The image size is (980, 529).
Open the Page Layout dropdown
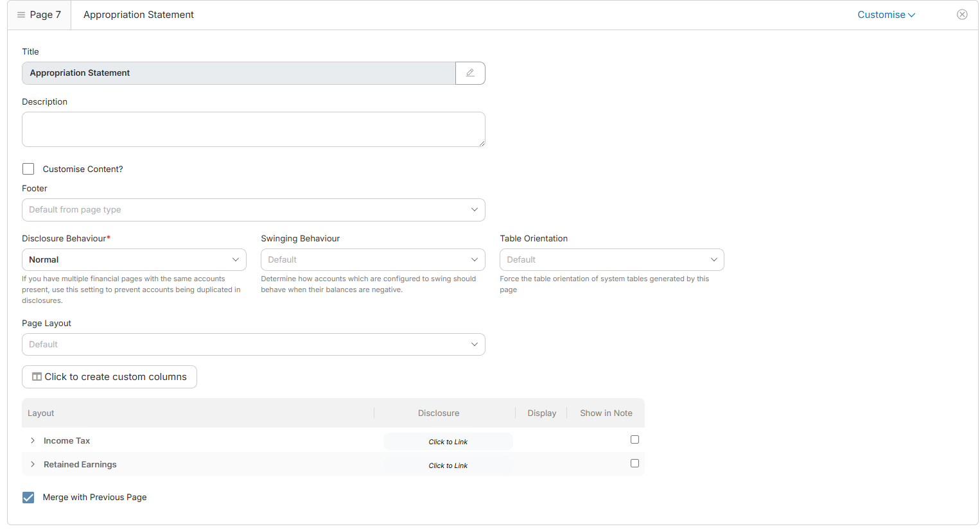coord(253,345)
